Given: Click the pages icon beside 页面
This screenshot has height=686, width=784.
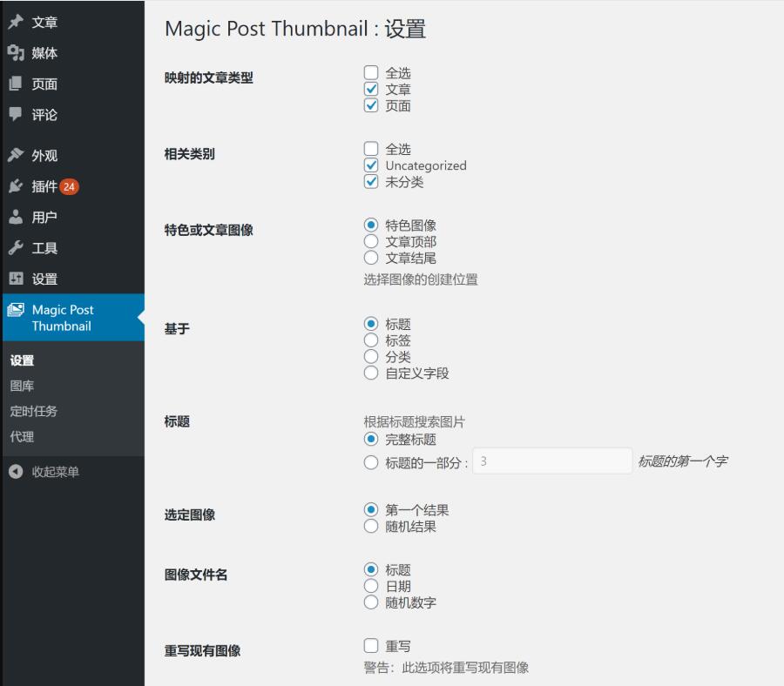Looking at the screenshot, I should point(16,84).
